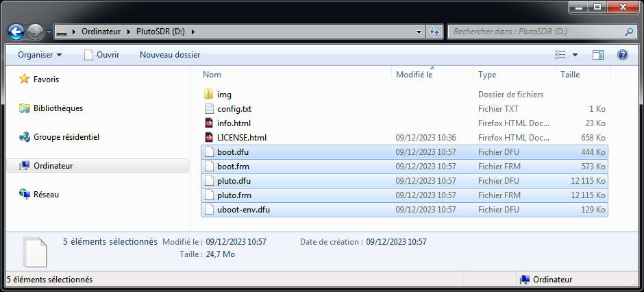
Task: Select Bibliothèques in the navigation pane
Action: click(58, 108)
